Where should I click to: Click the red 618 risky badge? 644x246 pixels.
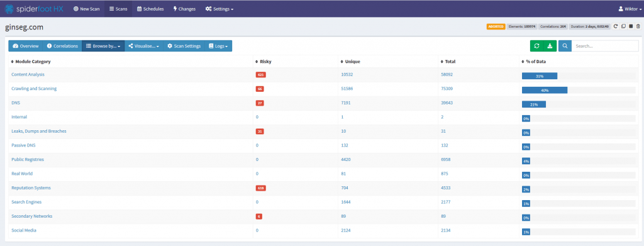point(261,188)
